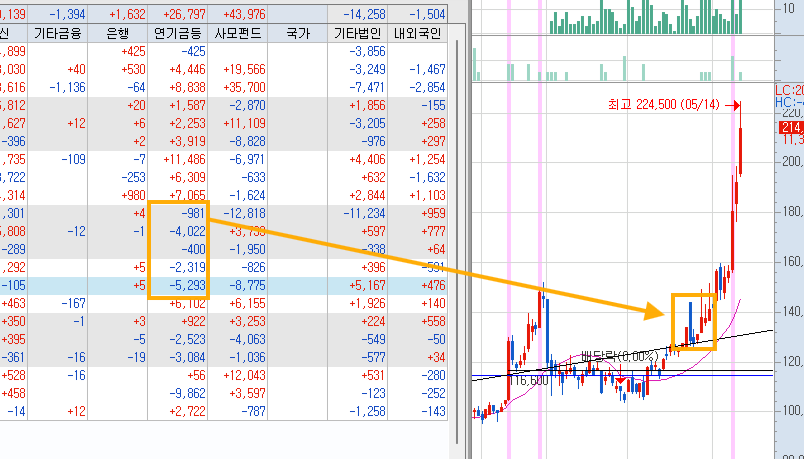This screenshot has width=804, height=460.
Task: Click the +1,632 summary total
Action: [x=127, y=14]
